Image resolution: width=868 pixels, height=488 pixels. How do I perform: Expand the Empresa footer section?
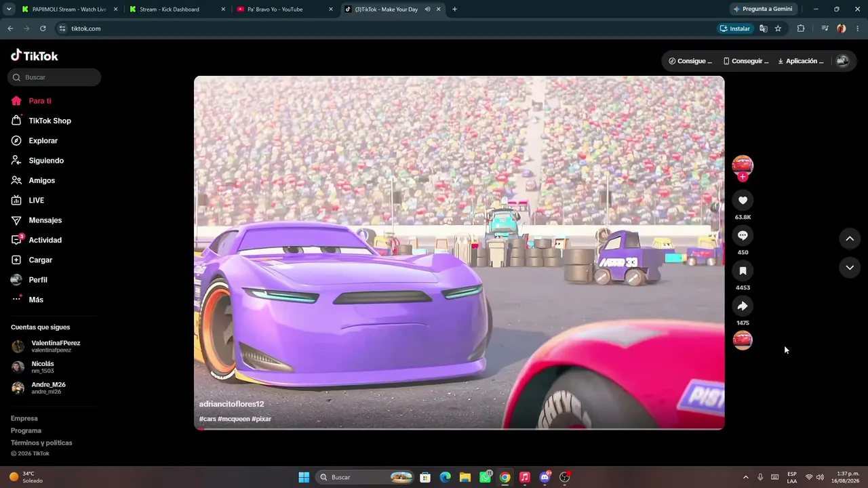click(x=24, y=419)
